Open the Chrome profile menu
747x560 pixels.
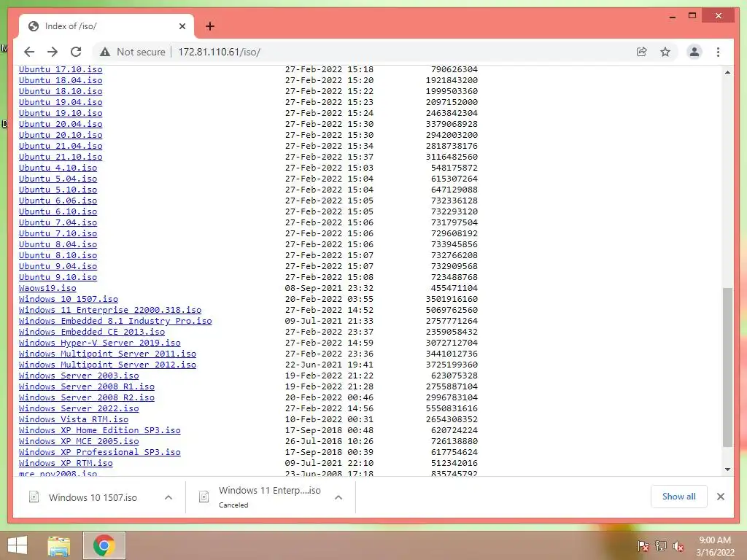(x=694, y=52)
